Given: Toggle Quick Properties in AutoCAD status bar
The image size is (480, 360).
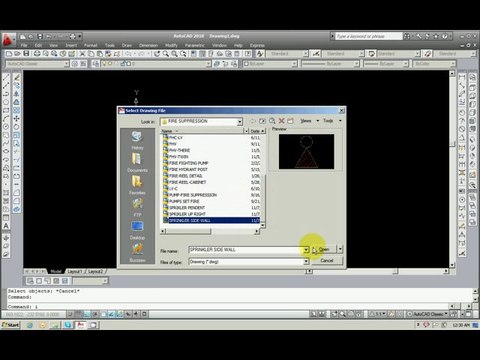Looking at the screenshot, I should pyautogui.click(x=144, y=314).
